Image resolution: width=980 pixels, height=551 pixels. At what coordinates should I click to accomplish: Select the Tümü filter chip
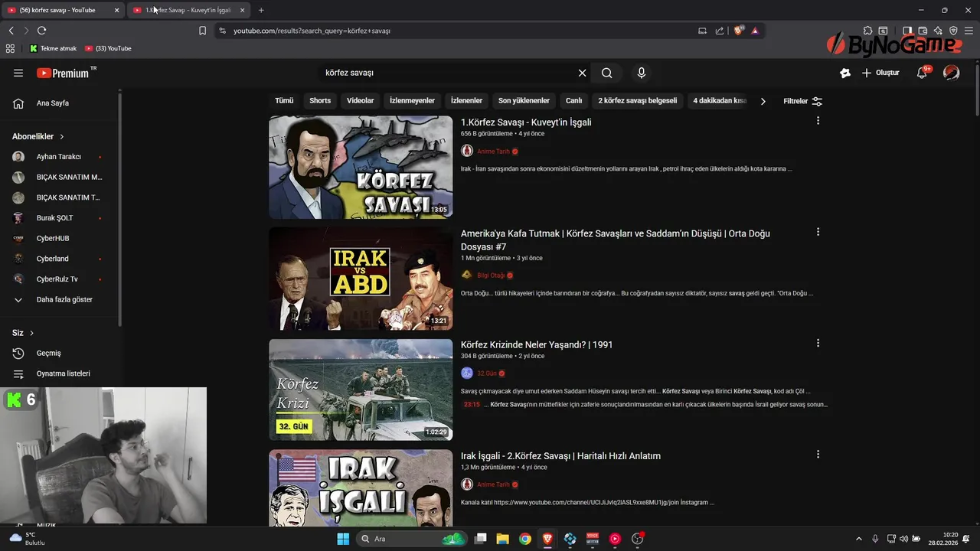[x=284, y=101]
